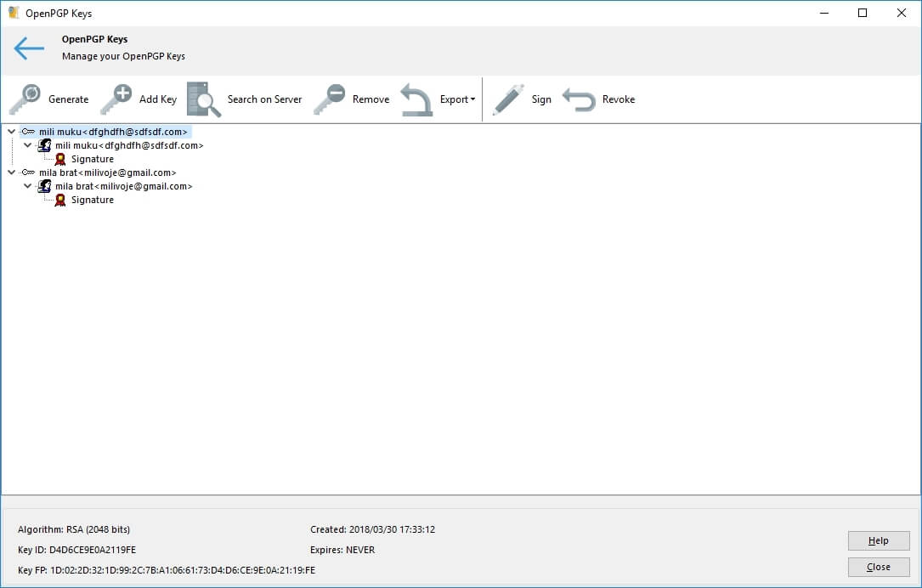This screenshot has height=588, width=922.
Task: Click the Add Key icon
Action: tap(116, 99)
